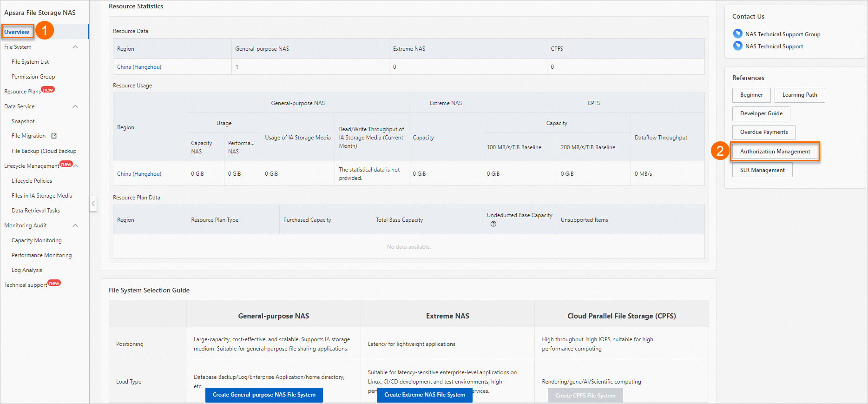This screenshot has height=404, width=868.
Task: Click the Resource Statistics heading
Action: (136, 6)
